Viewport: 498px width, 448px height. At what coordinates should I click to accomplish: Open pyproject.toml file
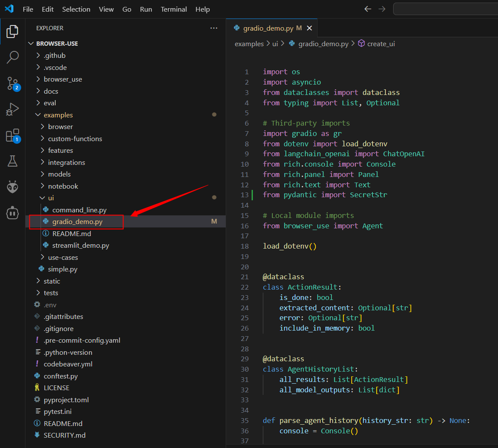coord(126,400)
